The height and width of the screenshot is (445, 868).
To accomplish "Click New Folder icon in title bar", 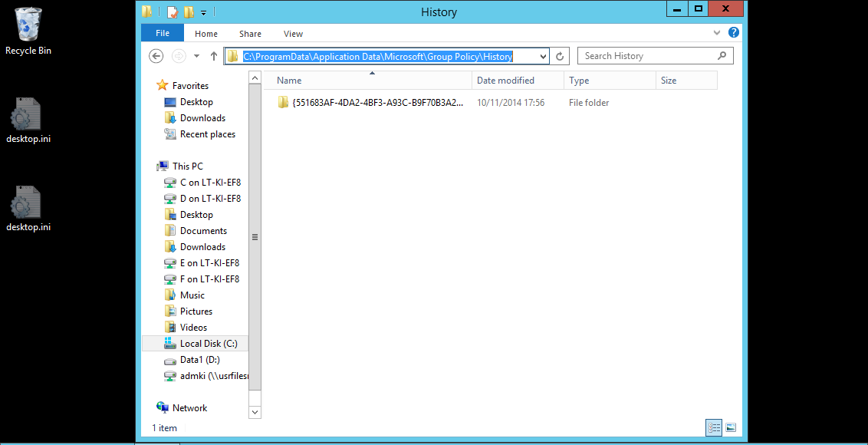I will 189,12.
